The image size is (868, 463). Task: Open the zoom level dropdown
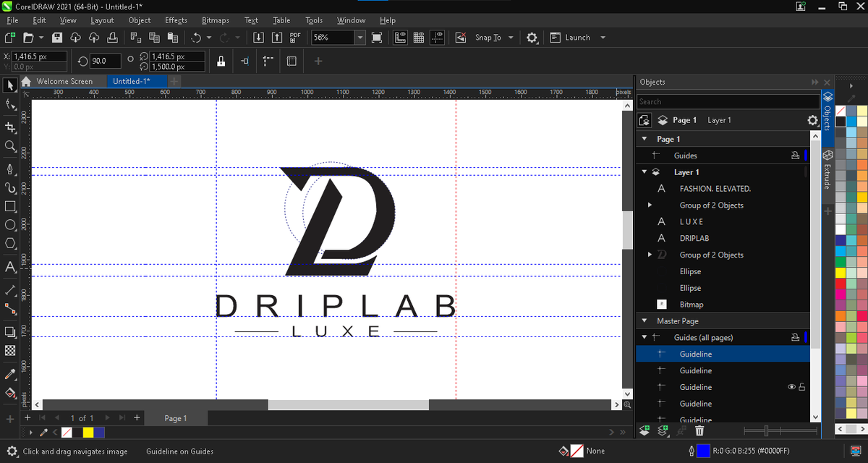point(359,38)
